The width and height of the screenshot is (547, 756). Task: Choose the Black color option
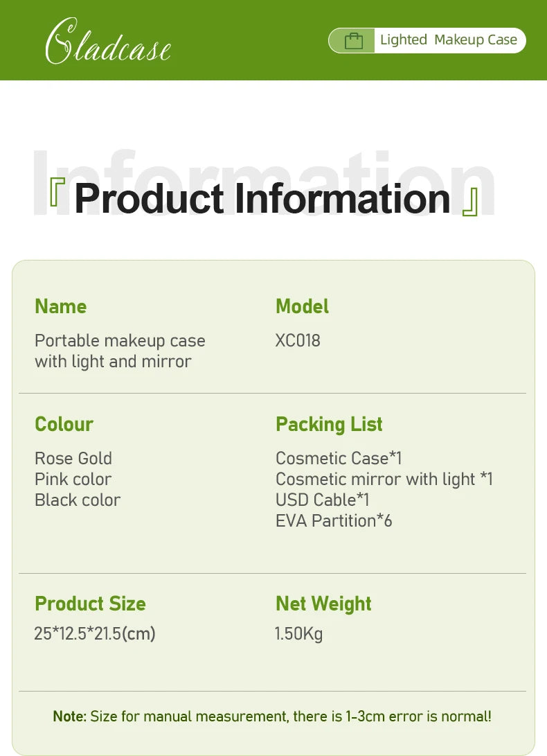pos(78,500)
